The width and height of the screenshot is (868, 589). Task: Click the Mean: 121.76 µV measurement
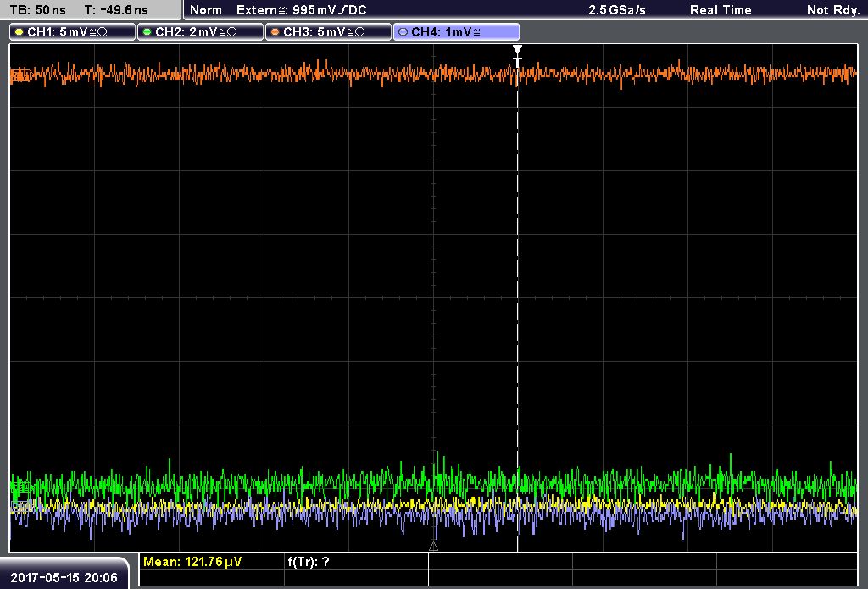192,562
